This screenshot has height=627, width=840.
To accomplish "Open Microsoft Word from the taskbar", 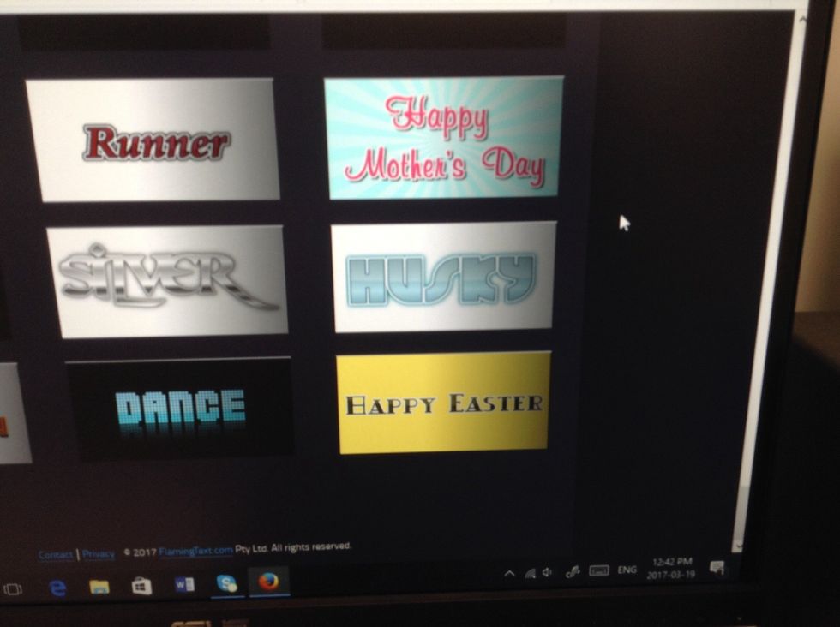I will 185,585.
